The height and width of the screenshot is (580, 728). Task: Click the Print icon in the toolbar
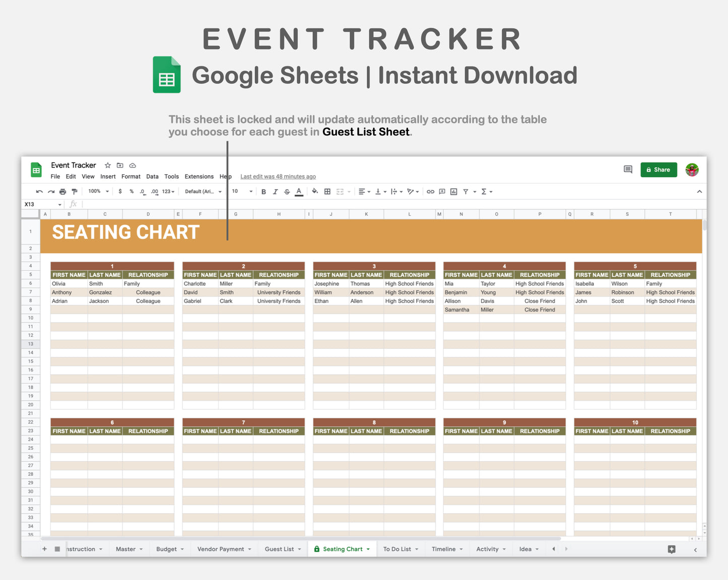[62, 191]
